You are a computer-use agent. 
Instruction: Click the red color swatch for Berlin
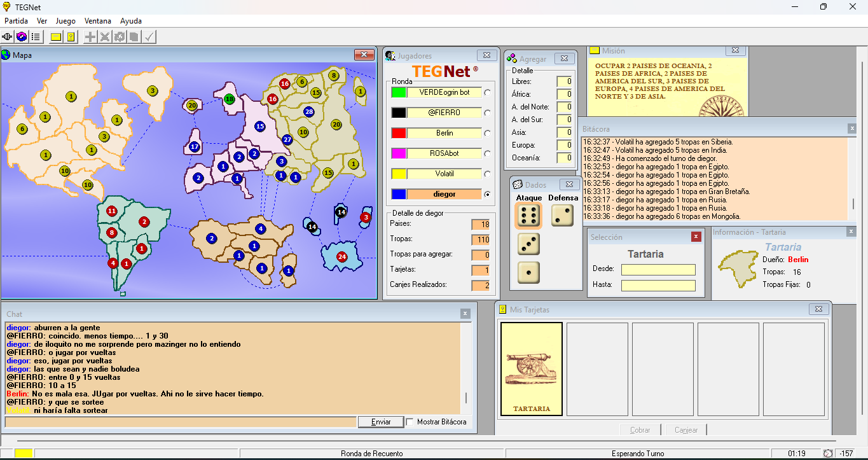399,134
